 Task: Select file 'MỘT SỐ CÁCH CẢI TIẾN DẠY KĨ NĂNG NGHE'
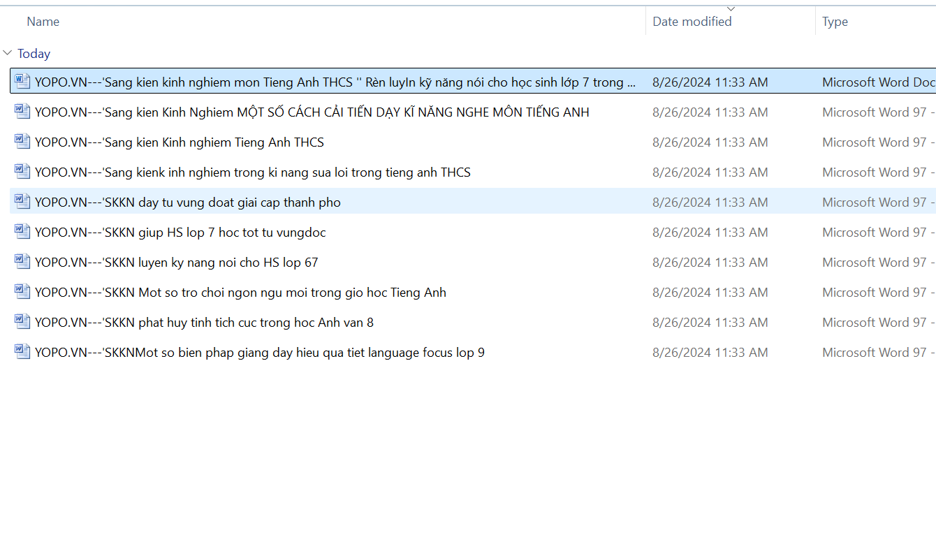pos(312,112)
